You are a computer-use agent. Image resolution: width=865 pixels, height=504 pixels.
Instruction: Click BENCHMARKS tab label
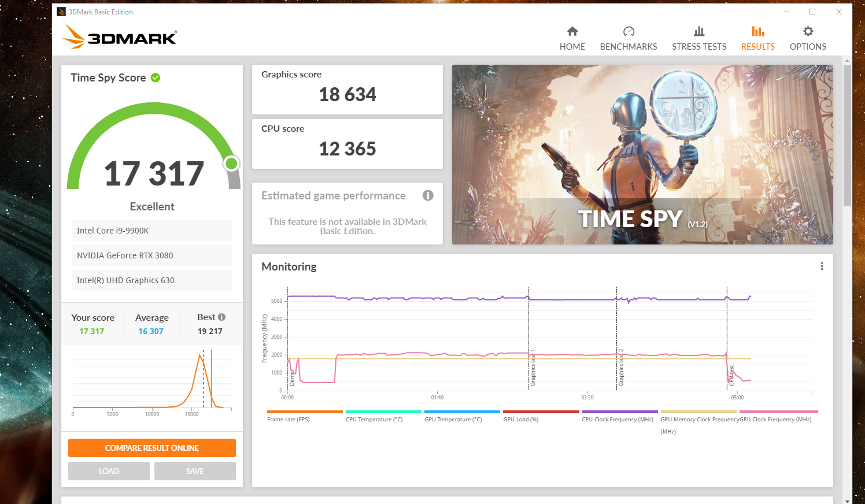tap(629, 47)
